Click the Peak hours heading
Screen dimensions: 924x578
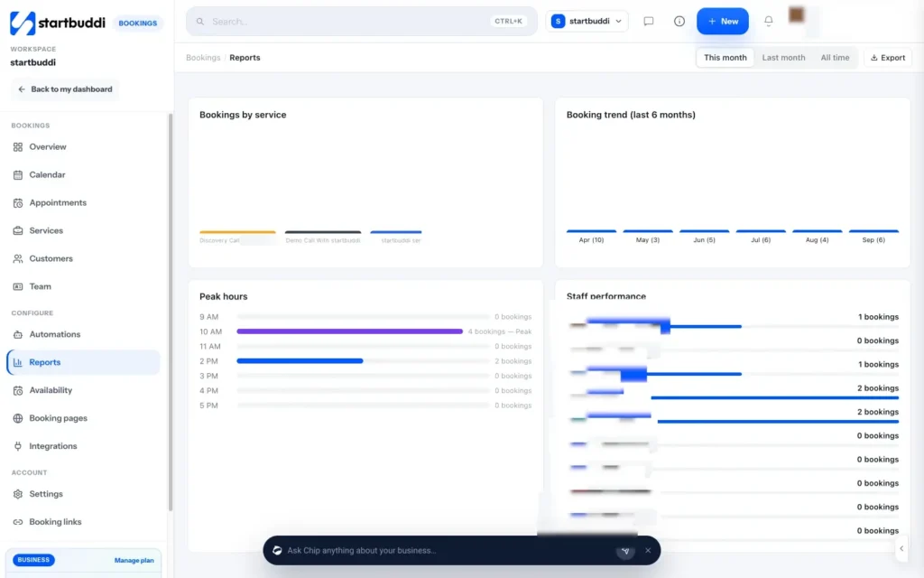pyautogui.click(x=224, y=296)
